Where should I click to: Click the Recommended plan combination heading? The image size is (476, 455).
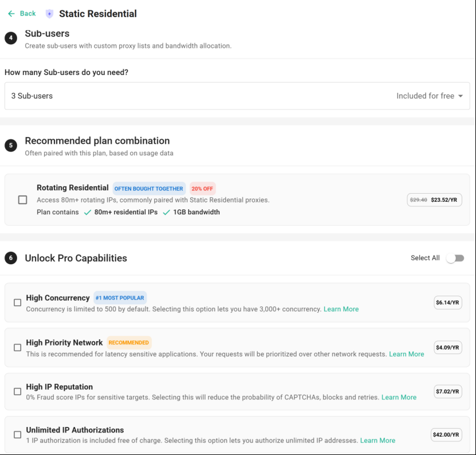(x=97, y=140)
